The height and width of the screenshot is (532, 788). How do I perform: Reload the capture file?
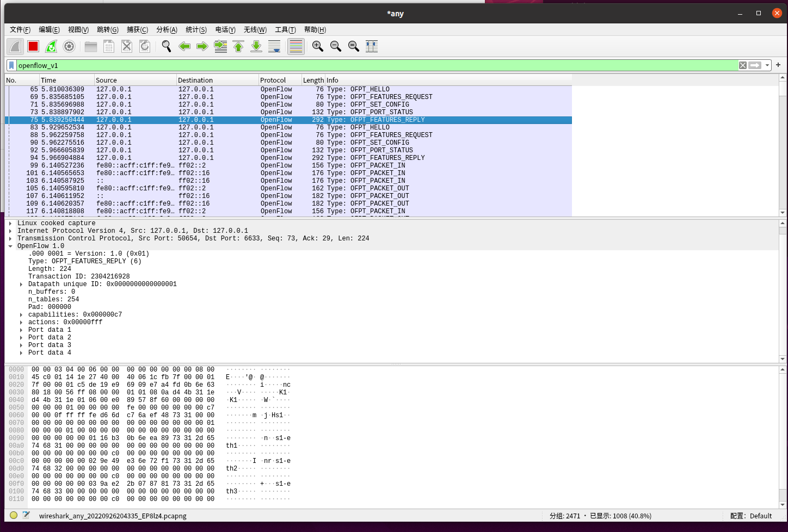(x=145, y=47)
